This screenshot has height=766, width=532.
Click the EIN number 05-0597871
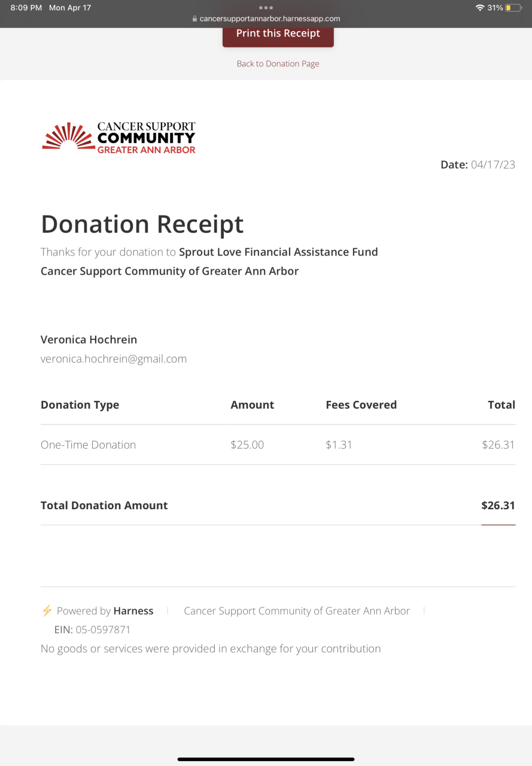[103, 630]
